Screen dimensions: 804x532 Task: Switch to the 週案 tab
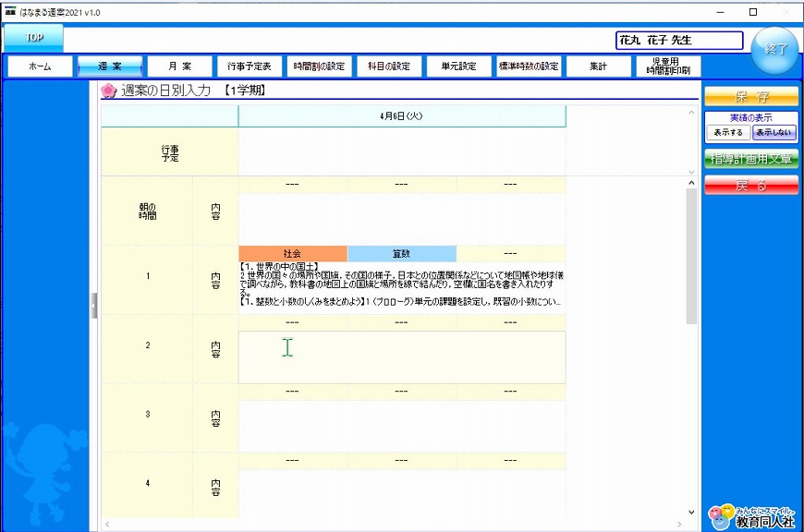point(110,66)
